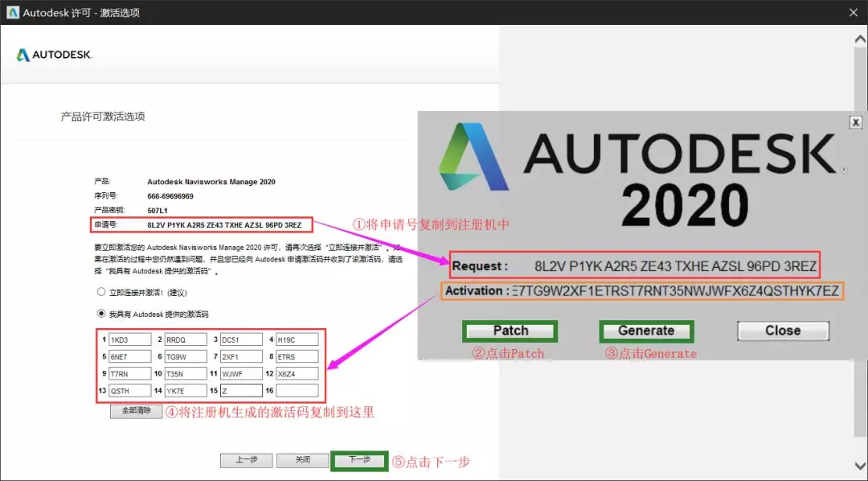The height and width of the screenshot is (481, 868).
Task: Click the empty activation code field 16
Action: [x=297, y=391]
